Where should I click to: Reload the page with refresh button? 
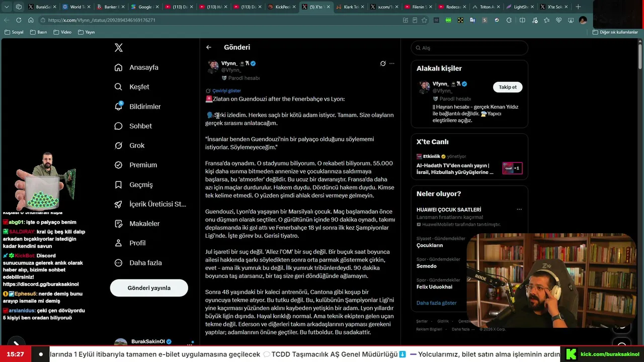point(19,20)
